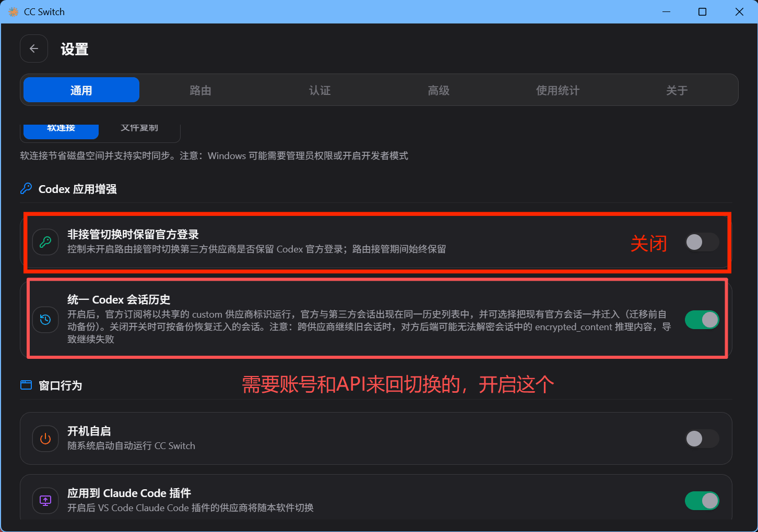Click the green key icon for 非接管切换时保留官方登录

(45, 242)
